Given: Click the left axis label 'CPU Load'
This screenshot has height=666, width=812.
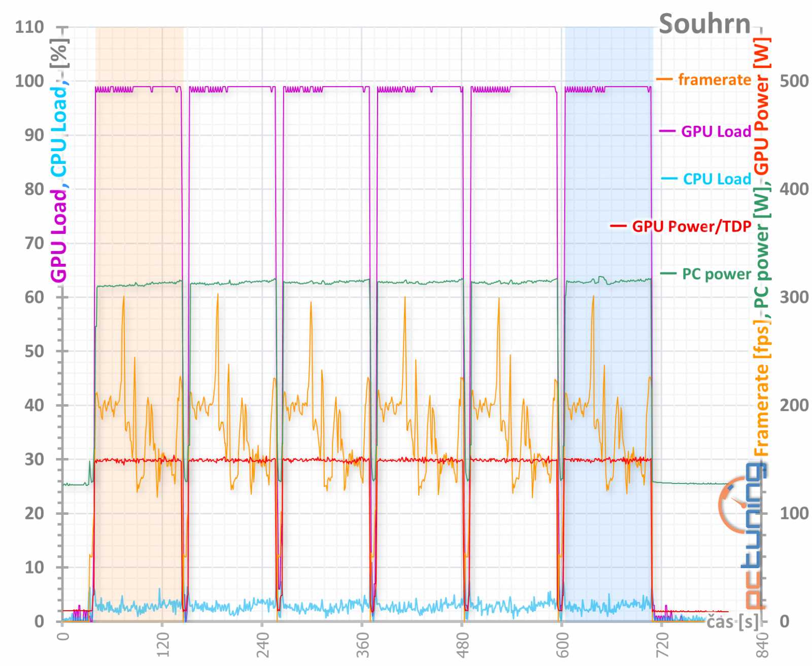Looking at the screenshot, I should [x=59, y=132].
